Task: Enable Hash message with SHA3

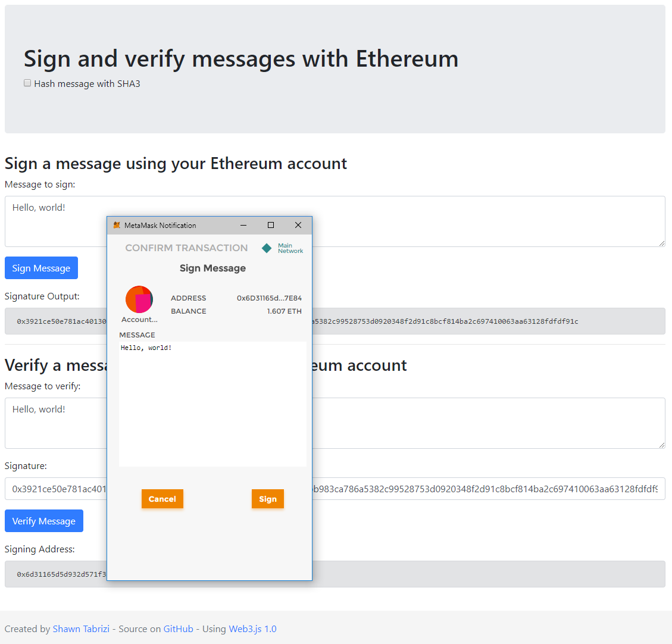Action: [x=27, y=83]
